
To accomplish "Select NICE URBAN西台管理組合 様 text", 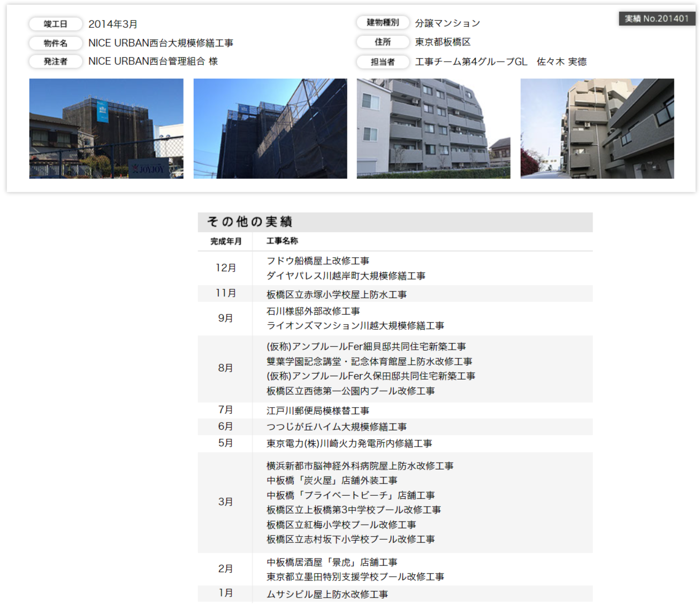I will (153, 62).
